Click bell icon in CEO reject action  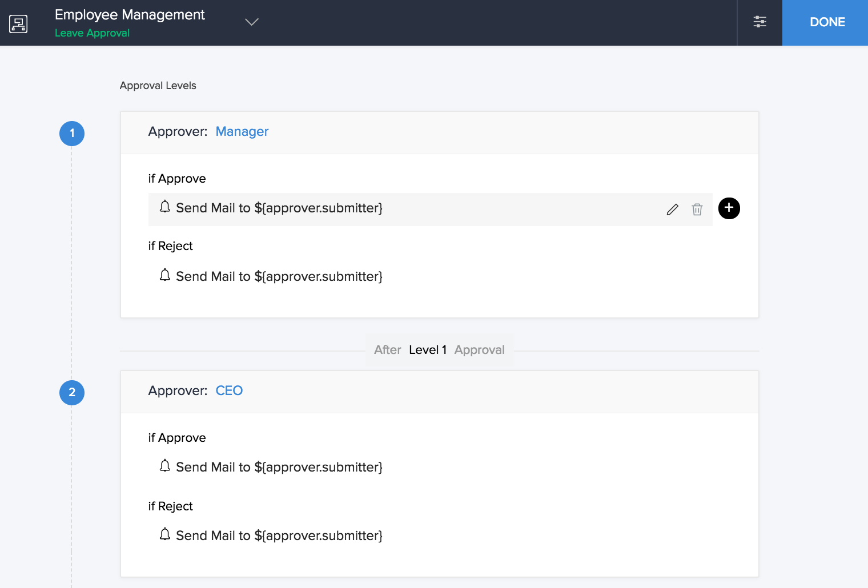click(x=165, y=534)
